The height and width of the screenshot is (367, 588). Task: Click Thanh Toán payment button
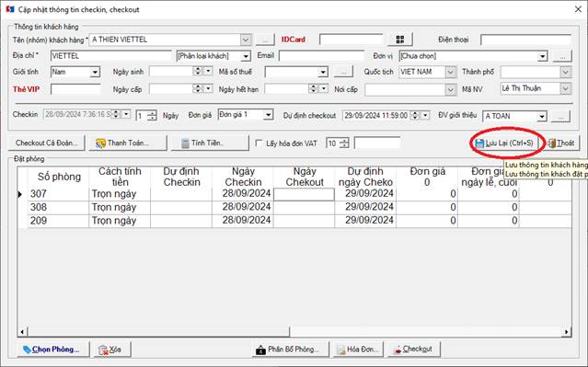coord(128,143)
